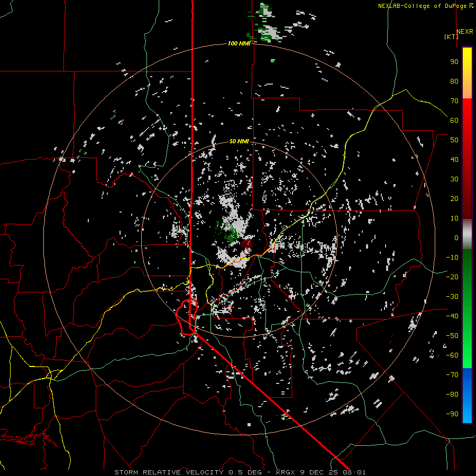Click the 0 value on the velocity scale
476x476 pixels.
coord(456,237)
